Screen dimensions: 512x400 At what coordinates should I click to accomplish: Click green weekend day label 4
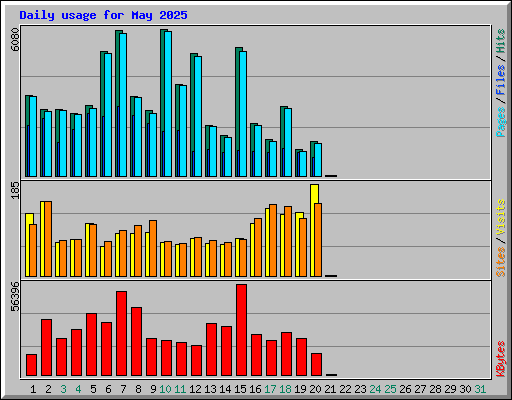78,389
